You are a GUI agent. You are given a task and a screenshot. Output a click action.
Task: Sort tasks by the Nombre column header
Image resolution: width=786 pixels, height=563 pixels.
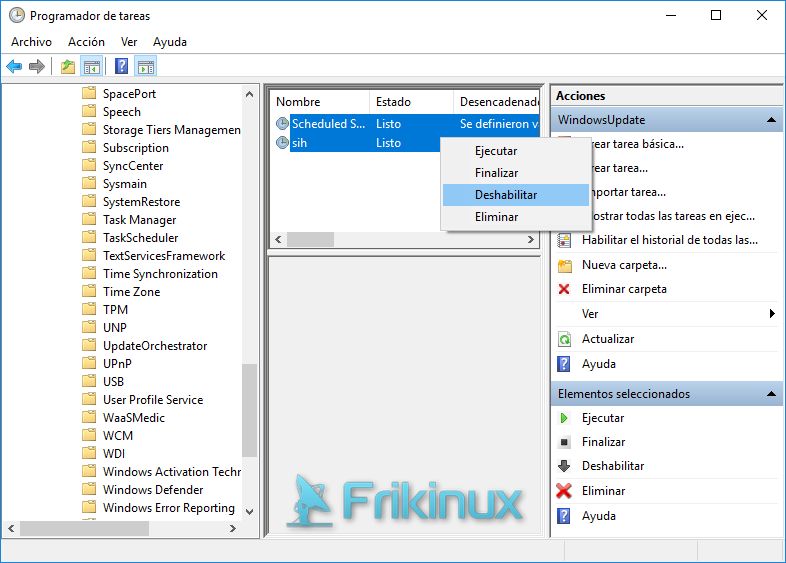coord(320,102)
